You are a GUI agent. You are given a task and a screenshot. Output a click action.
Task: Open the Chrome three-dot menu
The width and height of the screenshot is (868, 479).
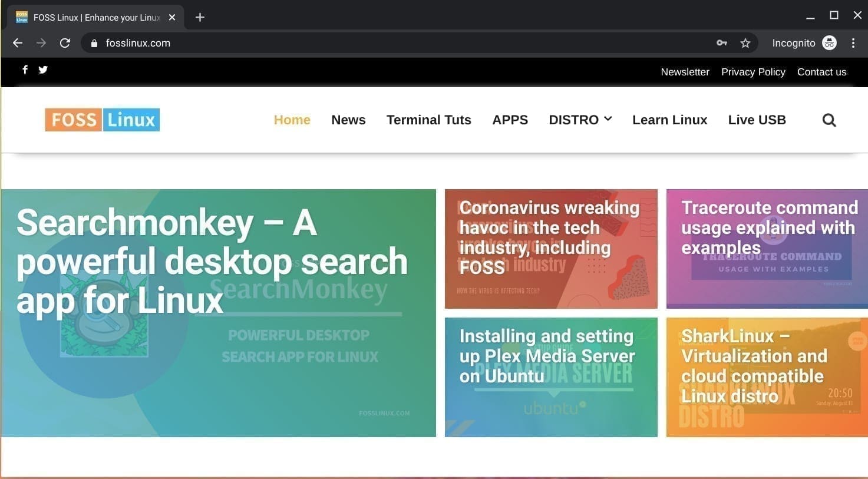(x=853, y=43)
